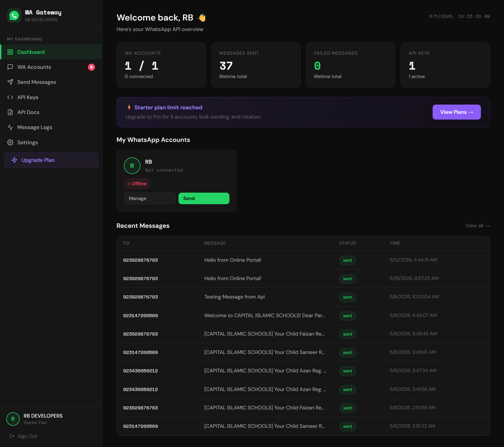Click the RB account avatar circle in account card
Screen dimensions: 504x447
tap(132, 166)
